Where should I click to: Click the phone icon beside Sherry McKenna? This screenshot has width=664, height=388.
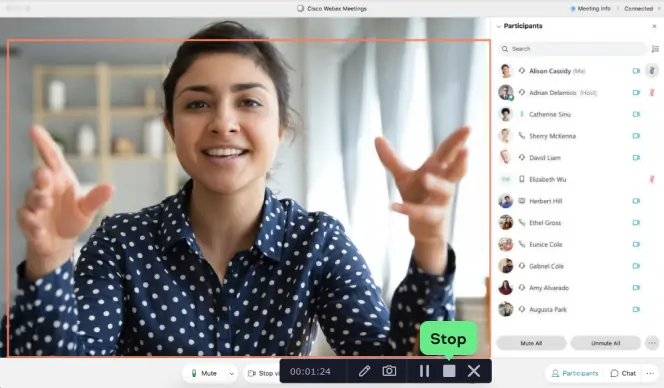tap(522, 136)
